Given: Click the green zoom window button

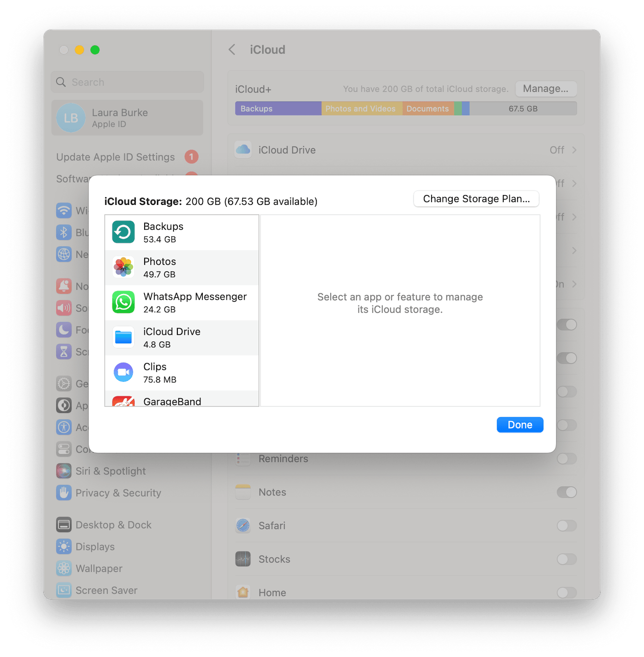Looking at the screenshot, I should 95,50.
